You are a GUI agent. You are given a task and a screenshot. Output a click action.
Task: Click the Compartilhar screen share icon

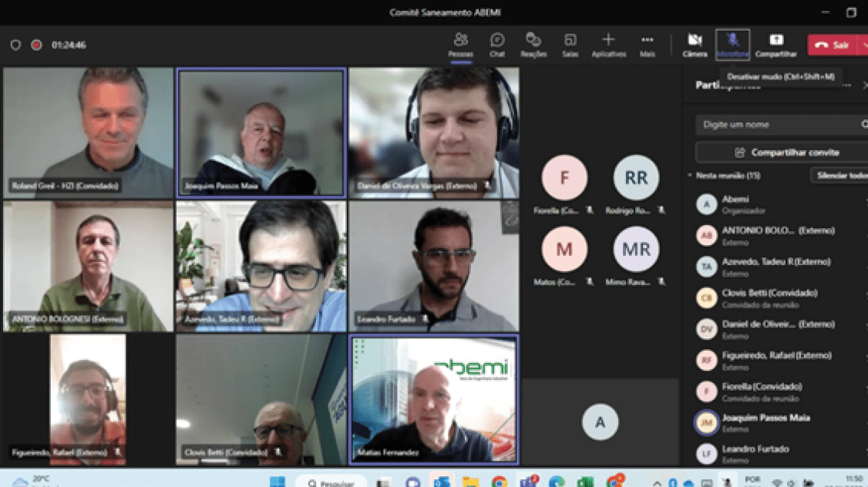pyautogui.click(x=775, y=40)
